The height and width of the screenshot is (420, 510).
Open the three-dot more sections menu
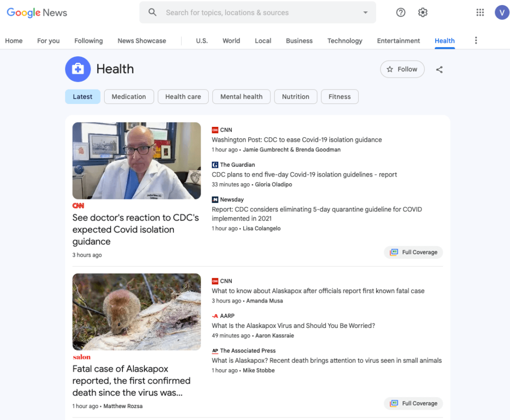pyautogui.click(x=476, y=40)
